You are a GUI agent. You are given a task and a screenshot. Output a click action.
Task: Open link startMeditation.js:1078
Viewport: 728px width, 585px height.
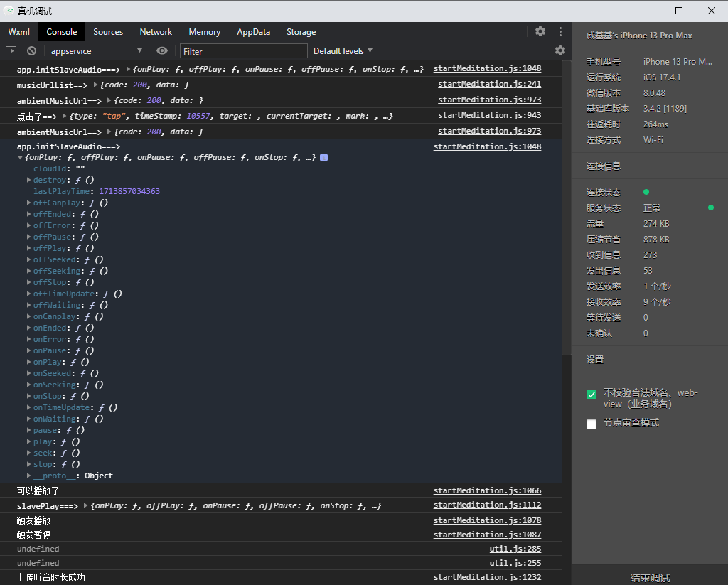point(487,520)
